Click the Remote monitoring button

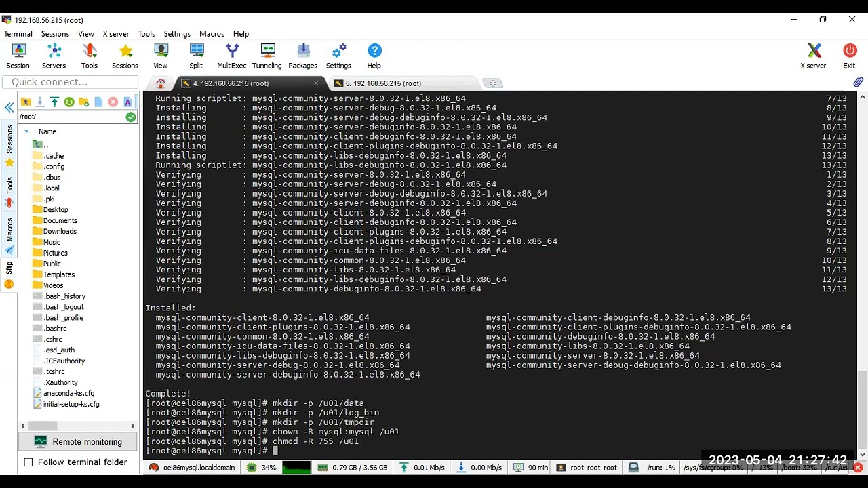(x=79, y=441)
